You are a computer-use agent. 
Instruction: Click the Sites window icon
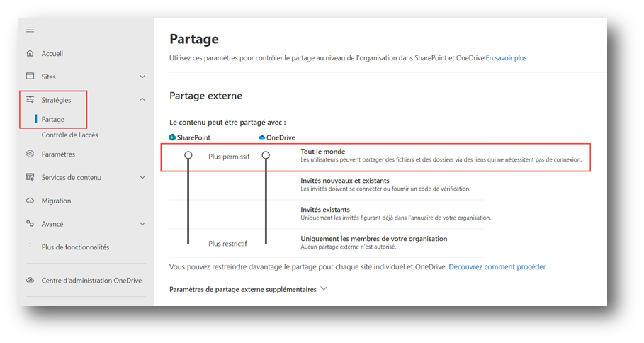click(x=30, y=76)
